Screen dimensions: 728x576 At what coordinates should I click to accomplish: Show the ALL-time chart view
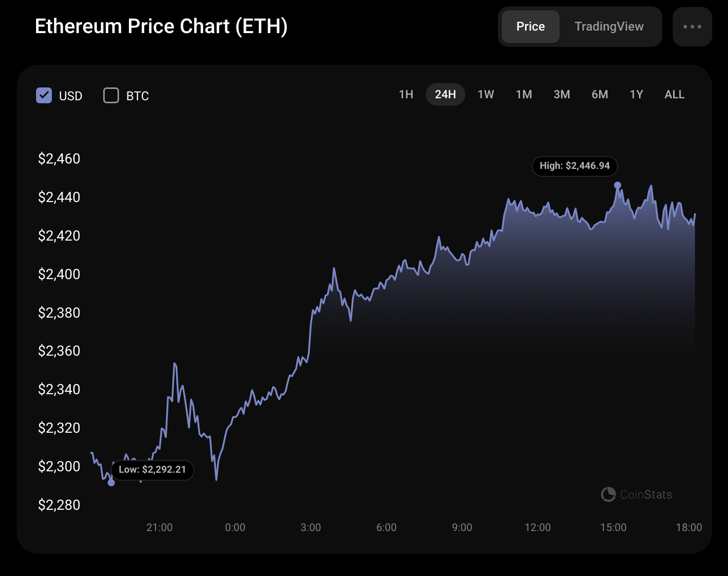(674, 94)
